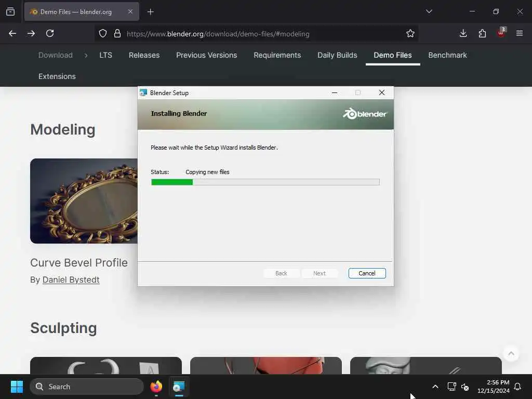Select the Demo Files — blender.org tab
This screenshot has width=532, height=399.
82,12
